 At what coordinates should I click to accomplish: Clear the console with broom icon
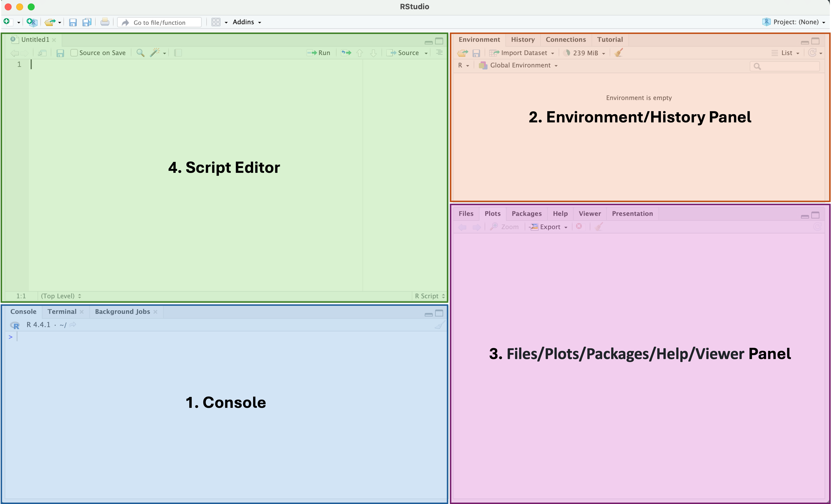[x=439, y=325]
